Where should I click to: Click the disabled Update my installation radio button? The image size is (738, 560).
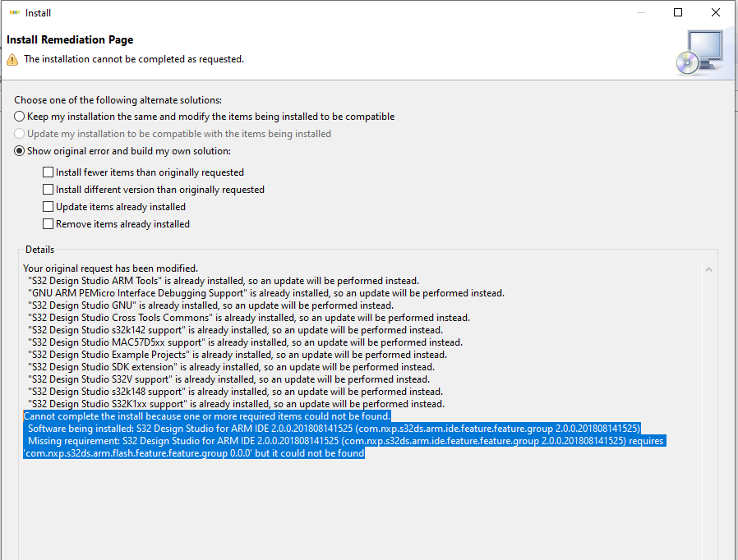[18, 133]
